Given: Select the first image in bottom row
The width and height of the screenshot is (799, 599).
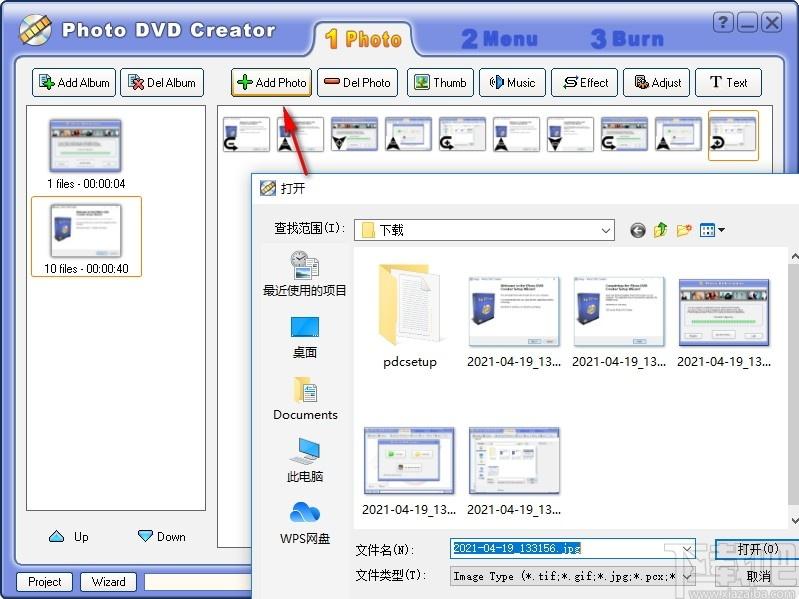Looking at the screenshot, I should pyautogui.click(x=409, y=471).
